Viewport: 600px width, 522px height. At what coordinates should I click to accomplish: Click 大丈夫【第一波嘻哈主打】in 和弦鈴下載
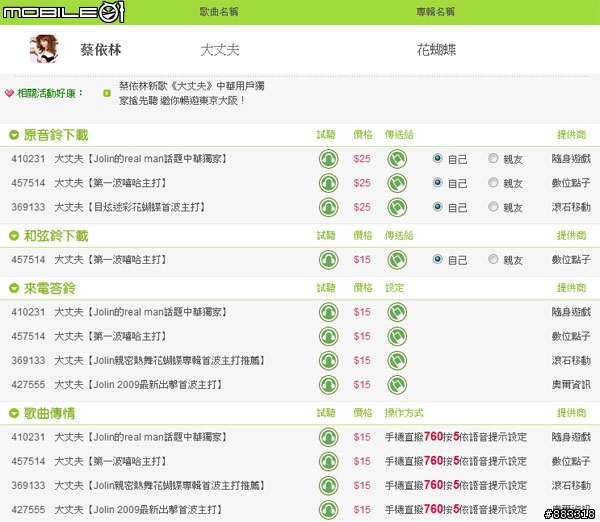pyautogui.click(x=110, y=260)
